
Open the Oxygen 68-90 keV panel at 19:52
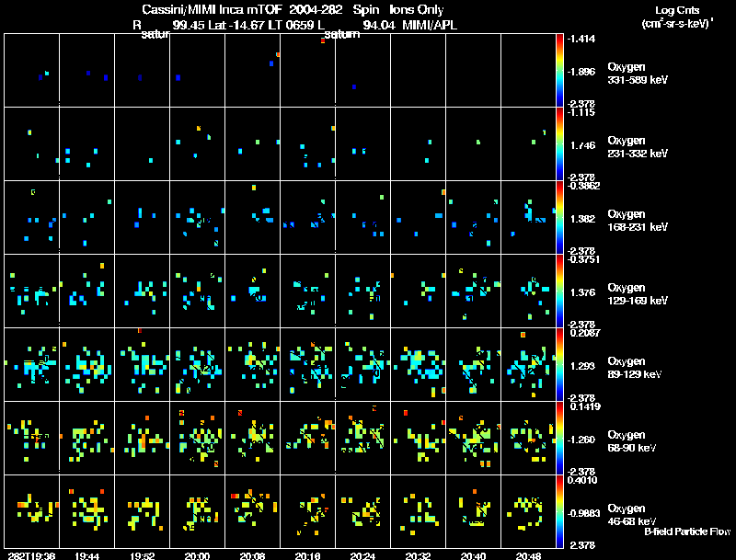pos(143,438)
